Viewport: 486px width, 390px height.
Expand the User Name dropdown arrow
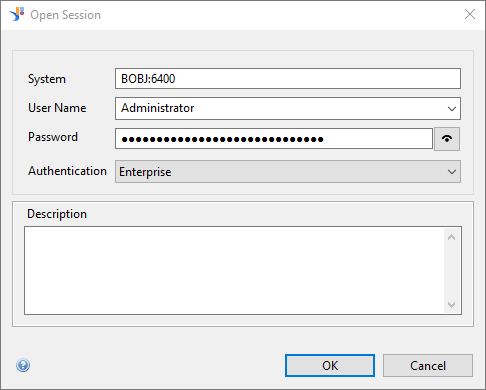452,109
